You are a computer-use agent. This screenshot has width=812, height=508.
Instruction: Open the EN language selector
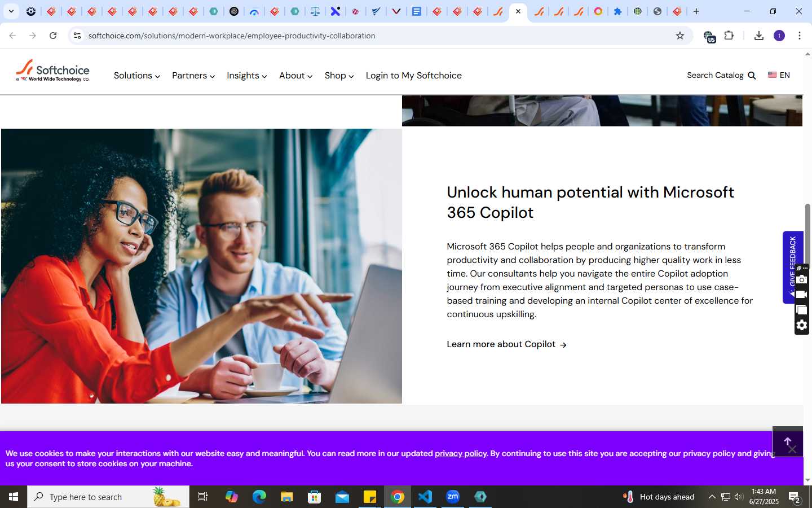pos(779,75)
